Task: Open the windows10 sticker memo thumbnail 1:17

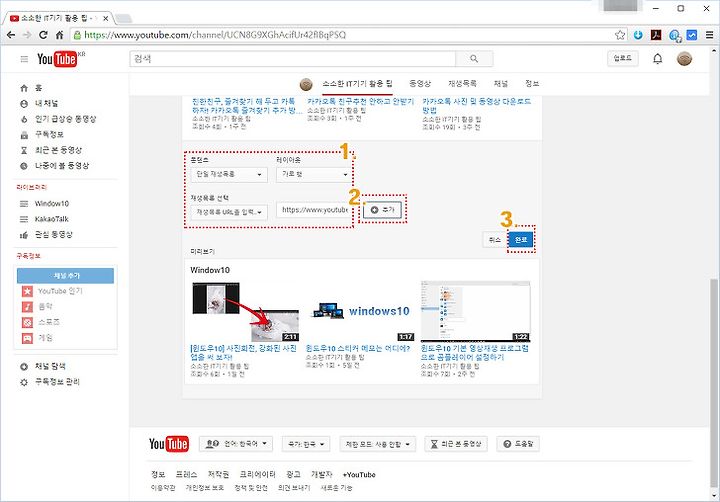Action: coord(360,311)
